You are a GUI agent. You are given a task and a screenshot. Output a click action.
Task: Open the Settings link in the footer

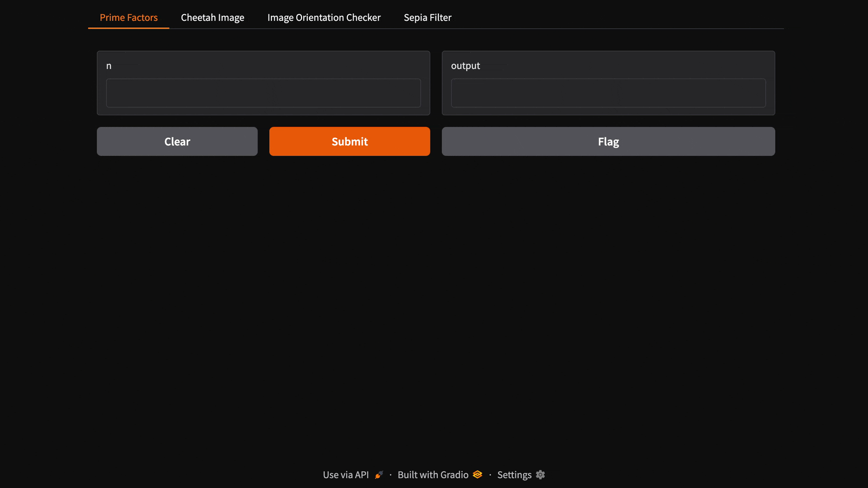(x=514, y=474)
